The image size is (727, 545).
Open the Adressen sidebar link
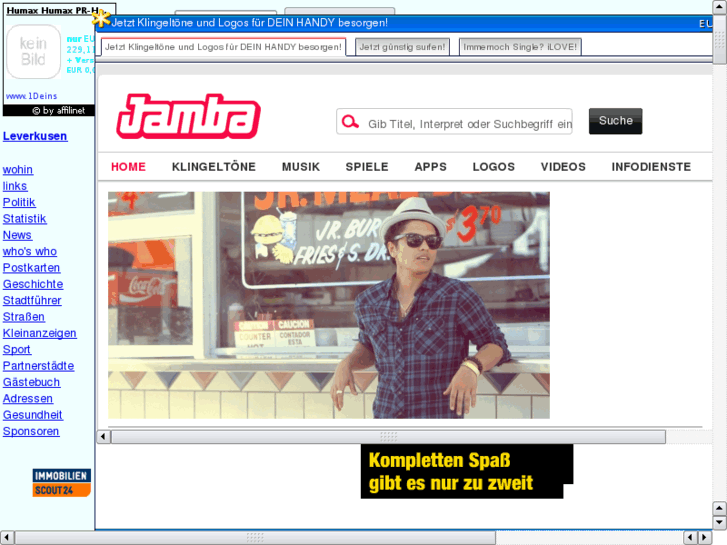(28, 398)
